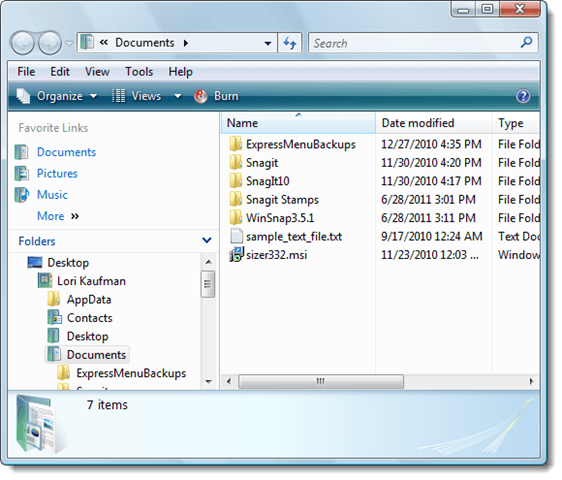Click the Back navigation arrow
Viewport: 562px width, 480px height.
click(22, 43)
